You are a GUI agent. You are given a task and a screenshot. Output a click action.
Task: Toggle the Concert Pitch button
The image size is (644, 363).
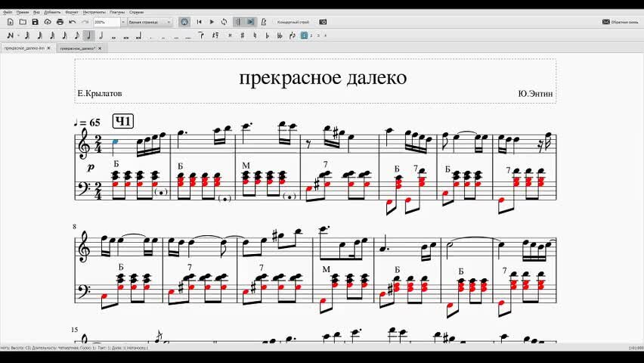pyautogui.click(x=293, y=22)
